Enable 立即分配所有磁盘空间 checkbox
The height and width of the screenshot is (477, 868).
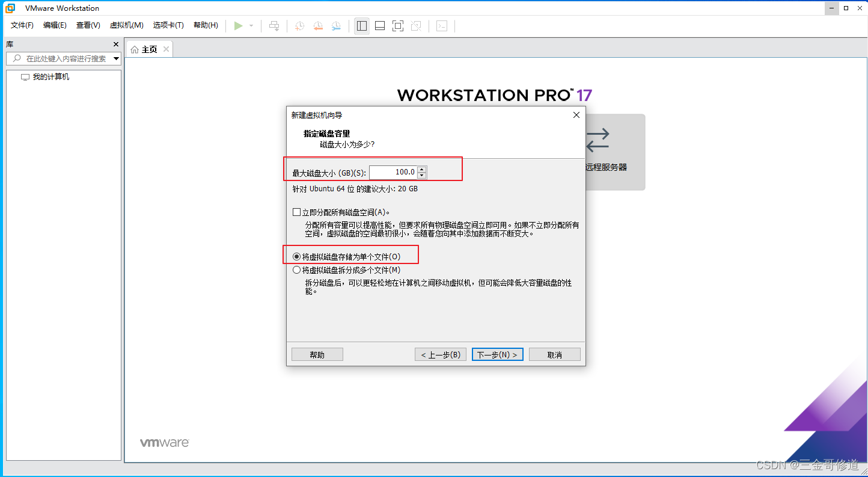pyautogui.click(x=296, y=212)
